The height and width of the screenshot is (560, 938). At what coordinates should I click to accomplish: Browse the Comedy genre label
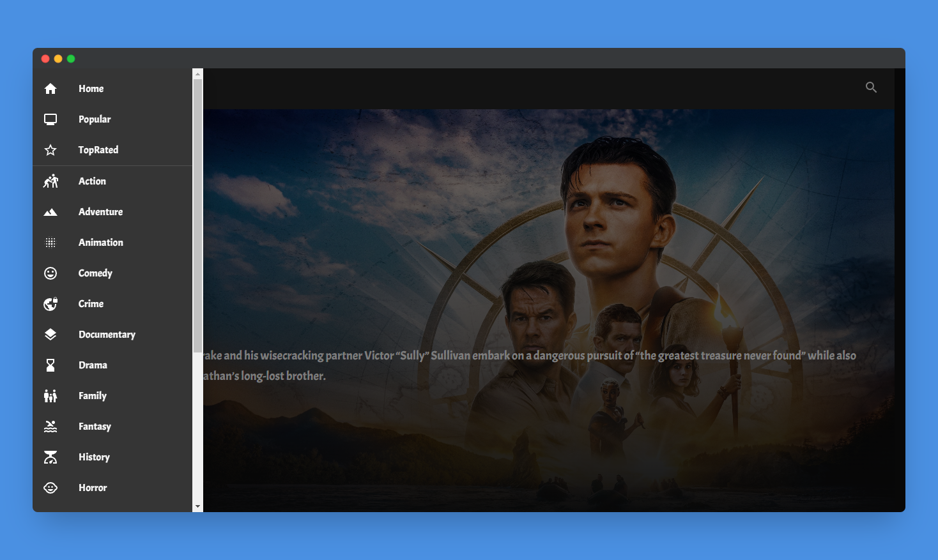click(95, 273)
